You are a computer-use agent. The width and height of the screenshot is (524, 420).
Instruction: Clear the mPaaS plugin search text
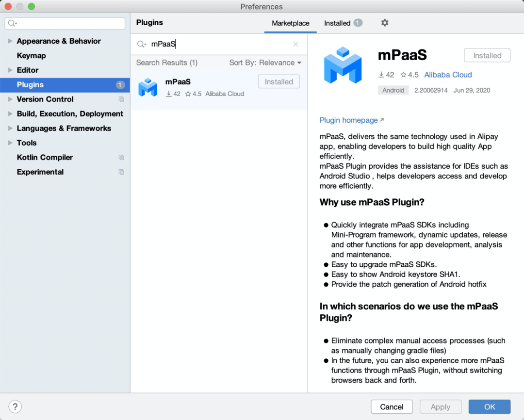click(295, 44)
